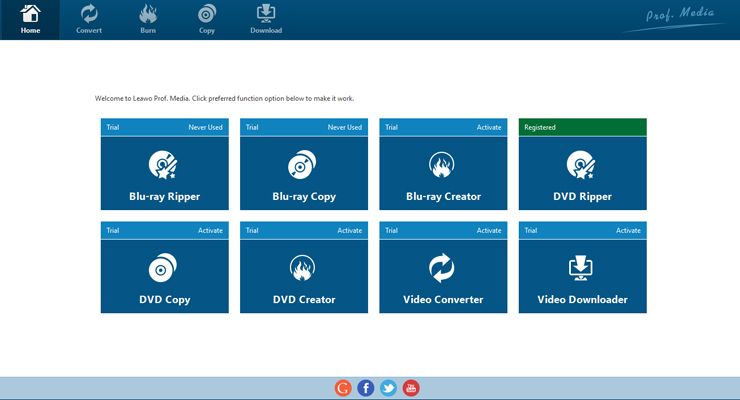Viewport: 740px width, 400px height.
Task: Click the Video Converter title text
Action: tap(443, 300)
